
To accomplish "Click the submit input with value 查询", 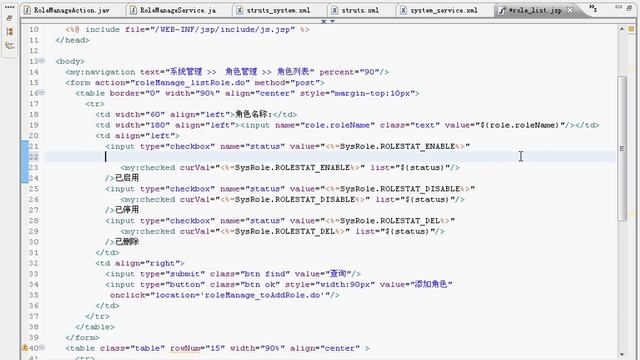I will (x=233, y=274).
